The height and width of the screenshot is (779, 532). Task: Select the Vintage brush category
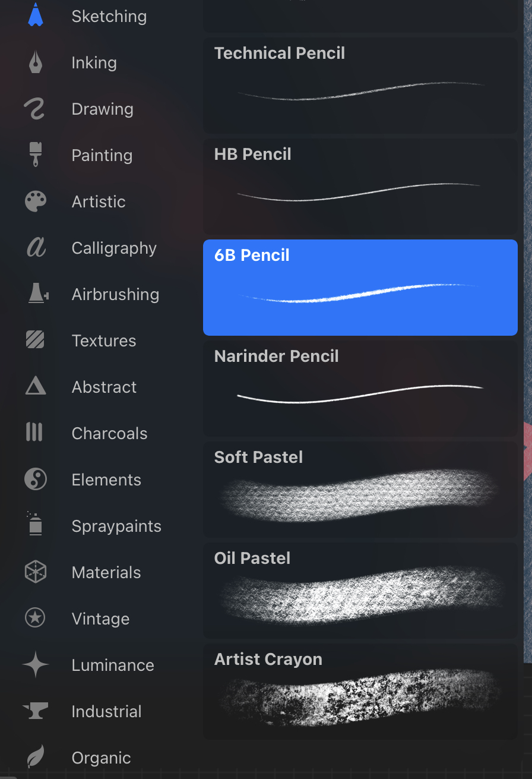[100, 619]
